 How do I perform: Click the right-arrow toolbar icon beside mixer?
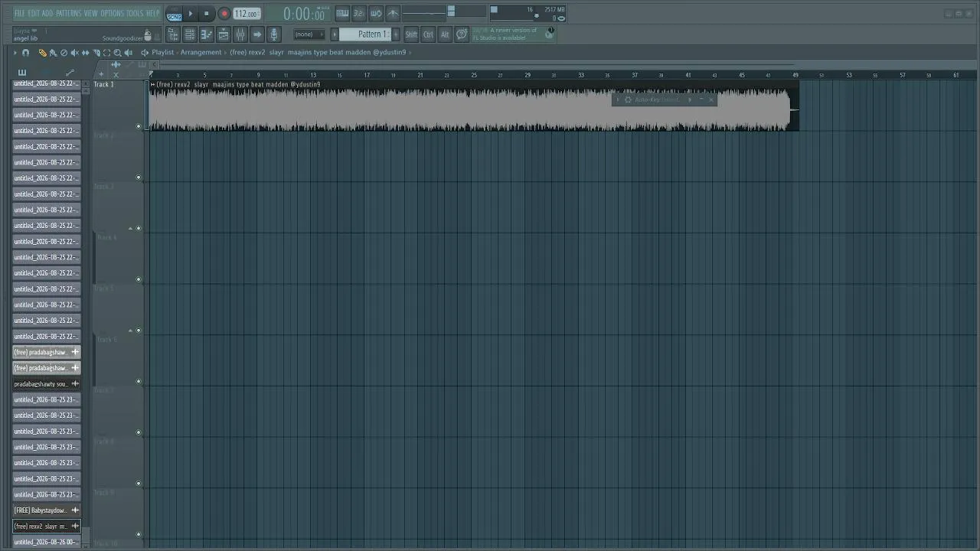257,34
